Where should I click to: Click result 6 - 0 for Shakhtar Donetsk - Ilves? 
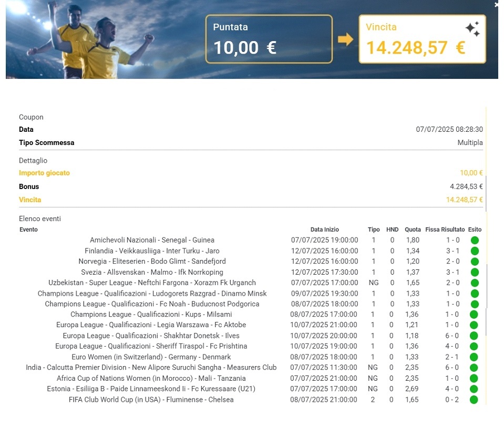(x=452, y=336)
